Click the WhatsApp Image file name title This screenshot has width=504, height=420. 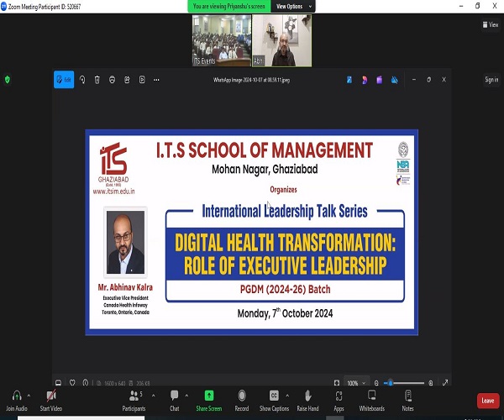[x=251, y=80]
